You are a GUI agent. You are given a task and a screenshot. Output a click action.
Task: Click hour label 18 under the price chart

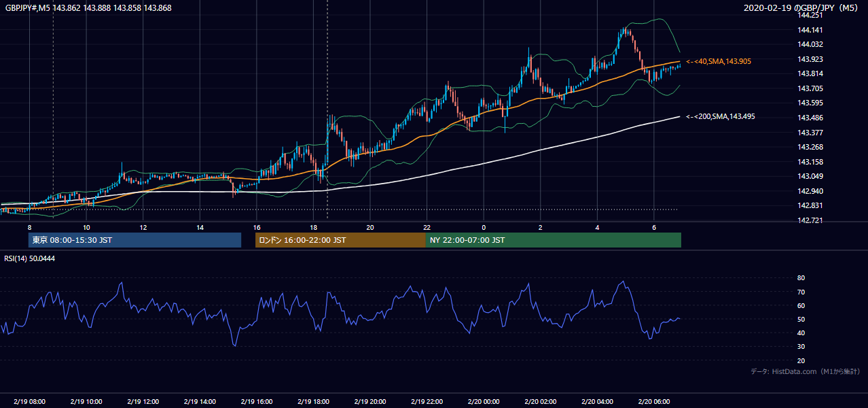[x=313, y=227]
